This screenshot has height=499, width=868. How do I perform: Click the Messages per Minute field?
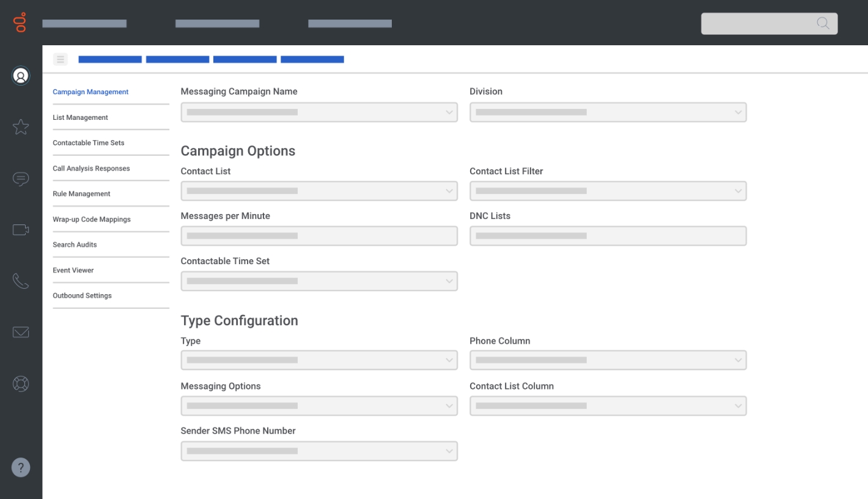(318, 235)
